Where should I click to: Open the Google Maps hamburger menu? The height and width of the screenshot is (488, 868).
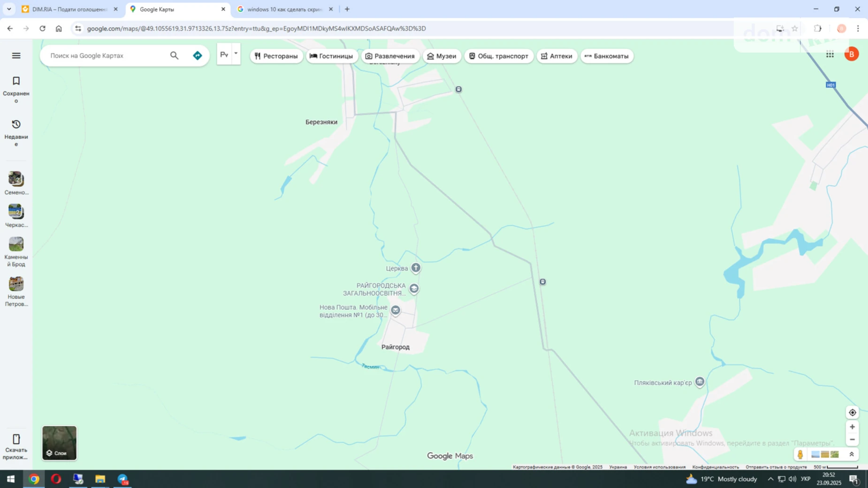point(16,55)
